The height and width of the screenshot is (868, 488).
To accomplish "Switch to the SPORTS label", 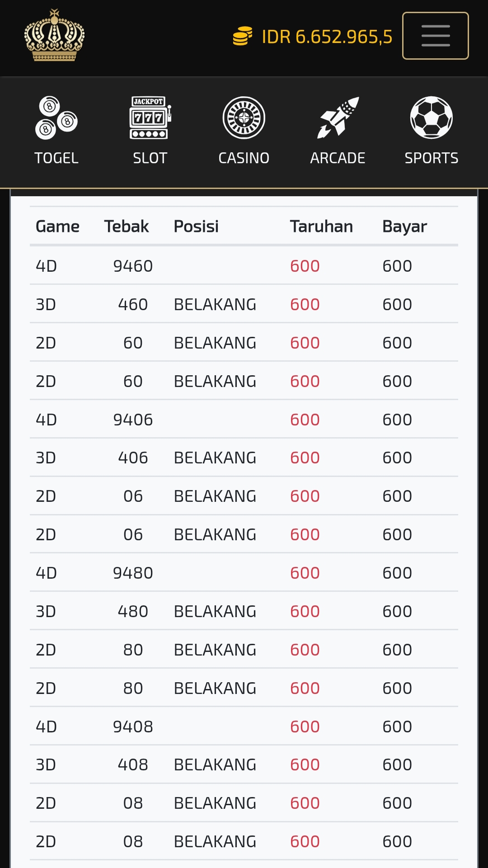I will (x=432, y=158).
